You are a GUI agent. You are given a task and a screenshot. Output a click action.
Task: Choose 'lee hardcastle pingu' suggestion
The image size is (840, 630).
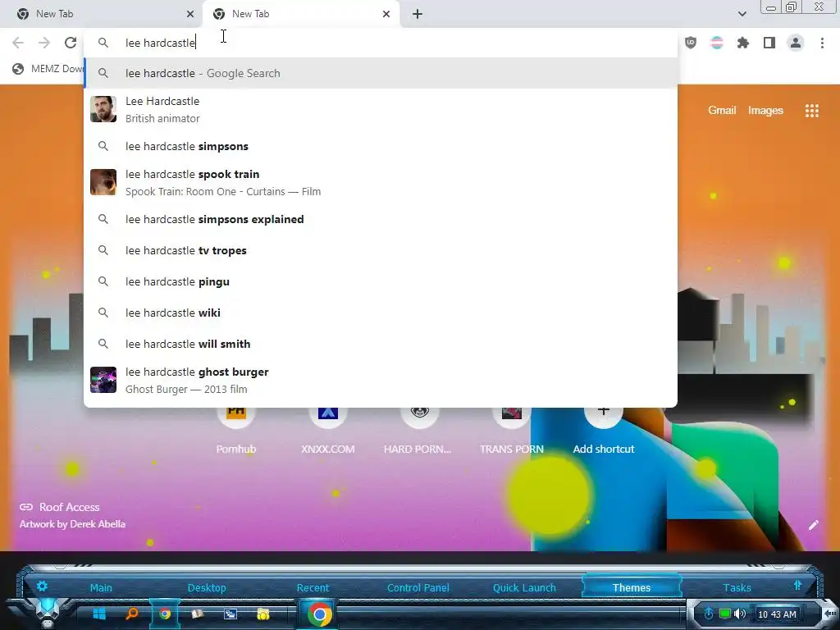click(x=381, y=281)
